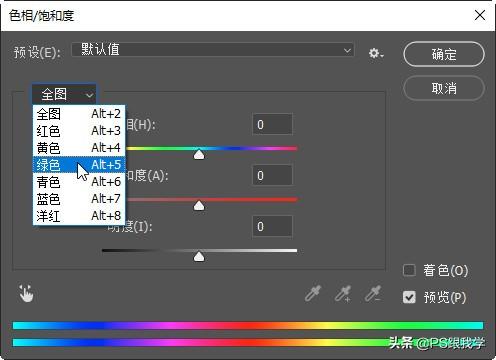Select 洋红 channel option
496x360 pixels.
pyautogui.click(x=79, y=216)
